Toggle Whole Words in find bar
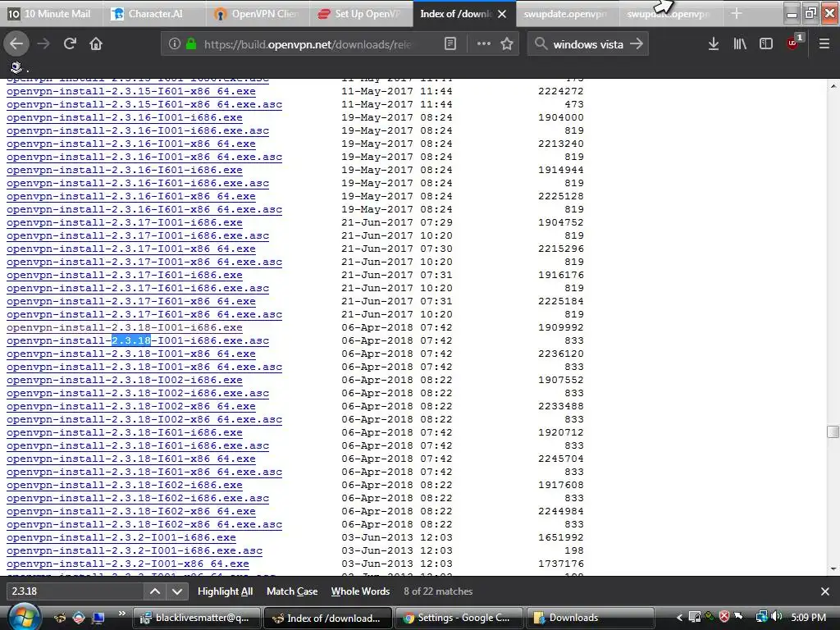 click(360, 591)
